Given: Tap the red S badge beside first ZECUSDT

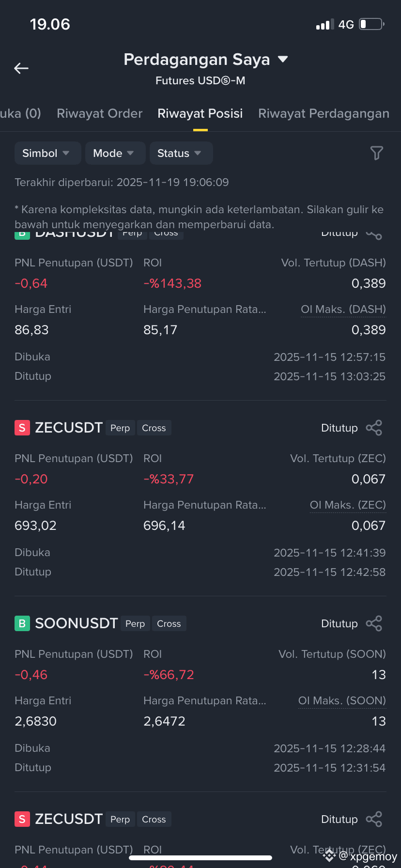Looking at the screenshot, I should pyautogui.click(x=22, y=428).
